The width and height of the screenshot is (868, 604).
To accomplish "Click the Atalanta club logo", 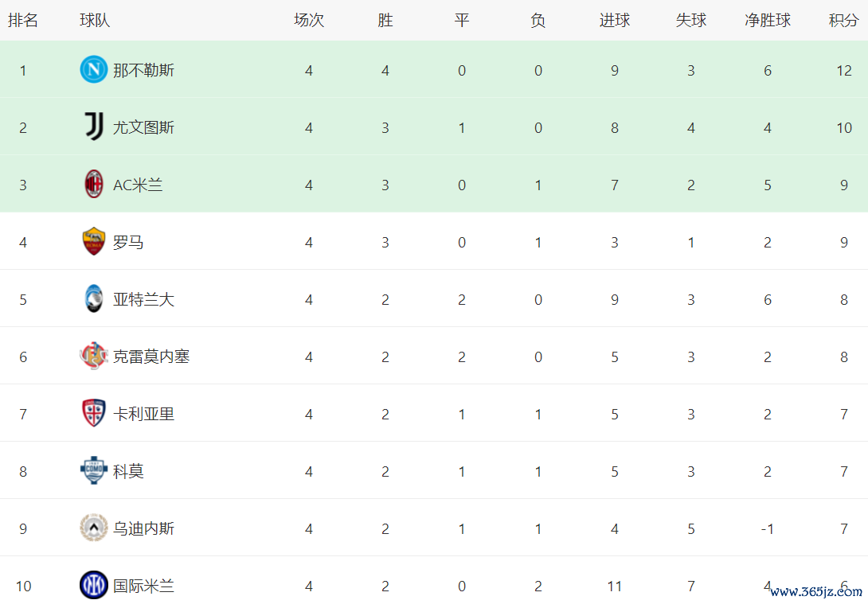I will 94,299.
